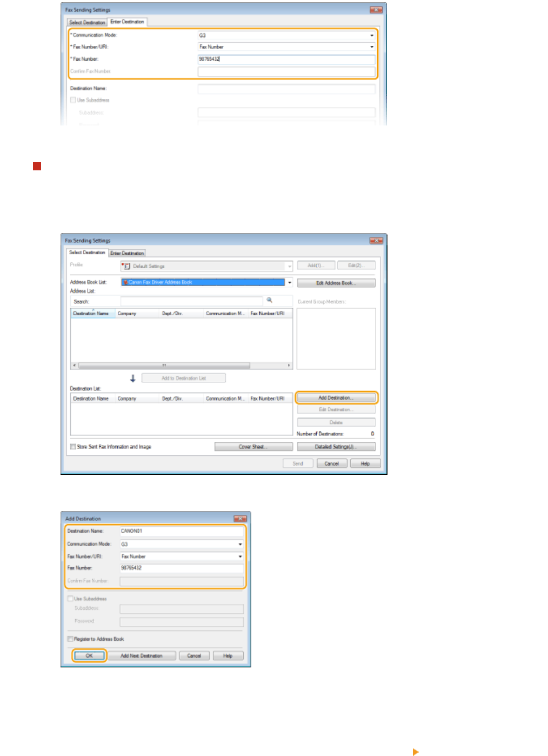Click the Edit Destination button
The height and width of the screenshot is (756, 548).
tap(336, 410)
